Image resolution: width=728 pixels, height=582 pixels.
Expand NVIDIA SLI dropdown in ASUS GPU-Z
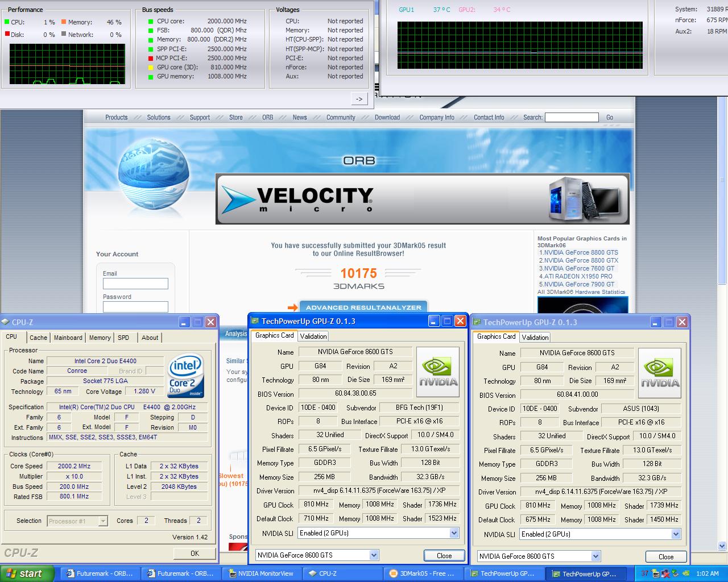coord(676,534)
